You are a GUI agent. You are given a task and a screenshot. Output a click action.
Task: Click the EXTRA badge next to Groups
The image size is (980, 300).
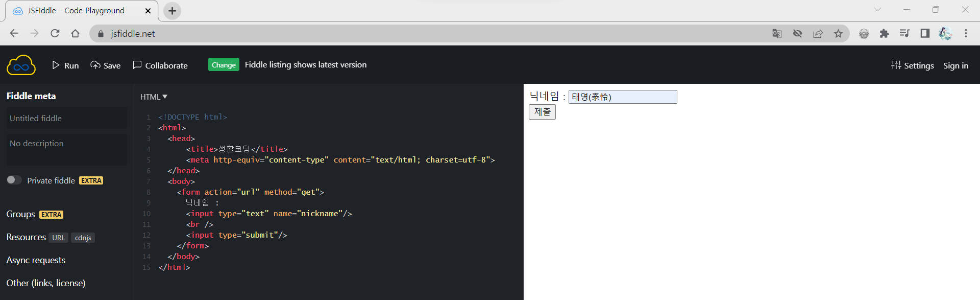52,215
